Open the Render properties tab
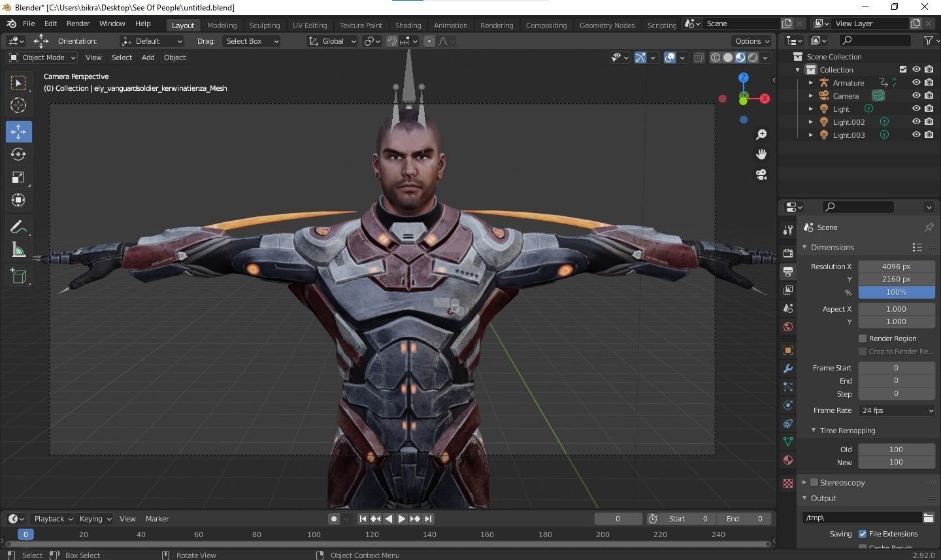The image size is (941, 560). coord(788,253)
